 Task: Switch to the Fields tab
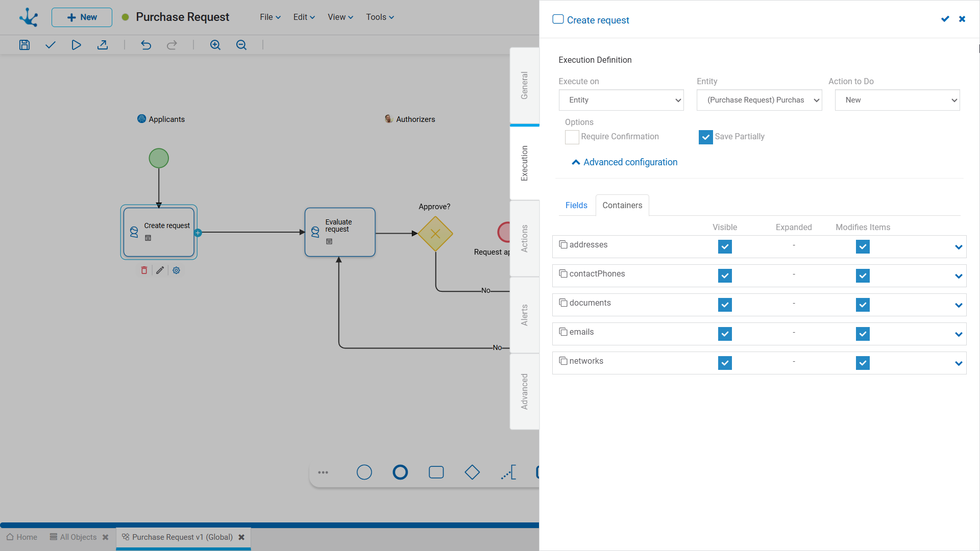tap(576, 205)
